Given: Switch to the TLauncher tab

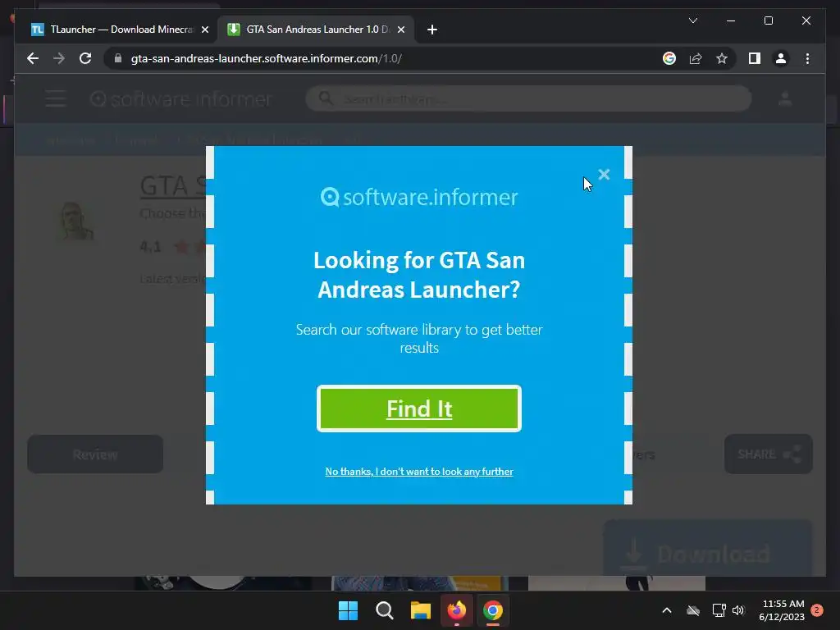Looking at the screenshot, I should 112,30.
